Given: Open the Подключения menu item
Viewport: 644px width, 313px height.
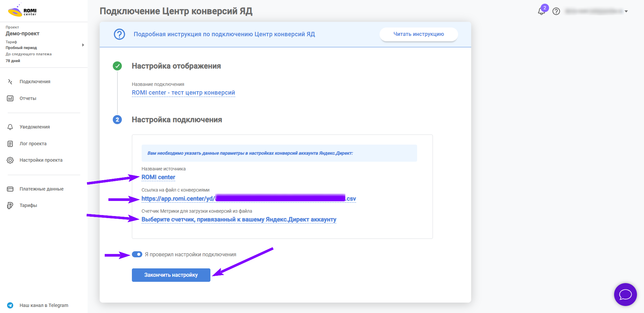Looking at the screenshot, I should [35, 82].
